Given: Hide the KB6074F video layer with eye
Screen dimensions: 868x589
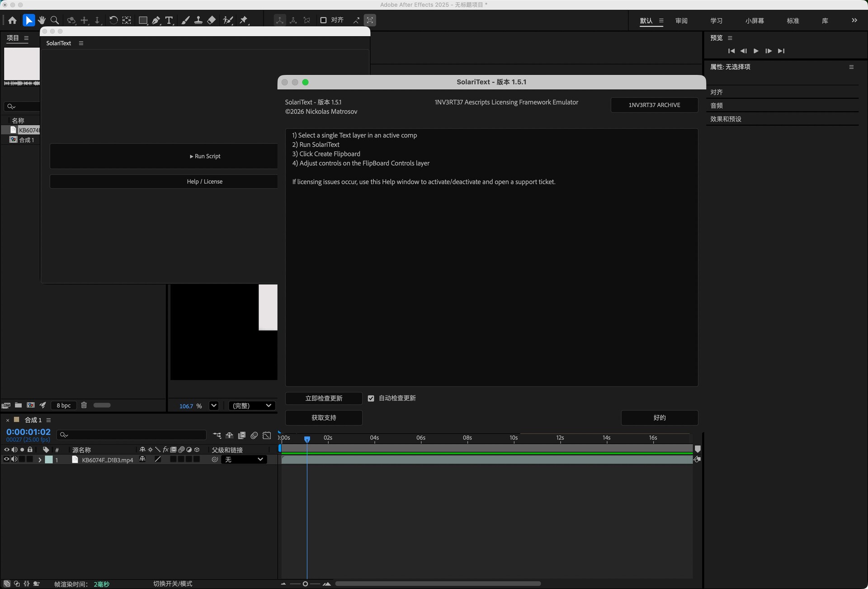Looking at the screenshot, I should tap(6, 460).
